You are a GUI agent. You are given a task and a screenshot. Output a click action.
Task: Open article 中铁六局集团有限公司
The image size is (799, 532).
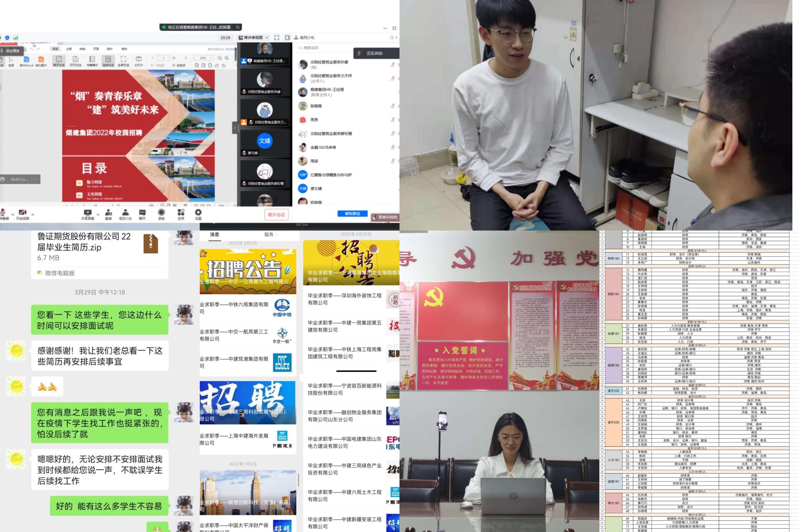click(247, 308)
